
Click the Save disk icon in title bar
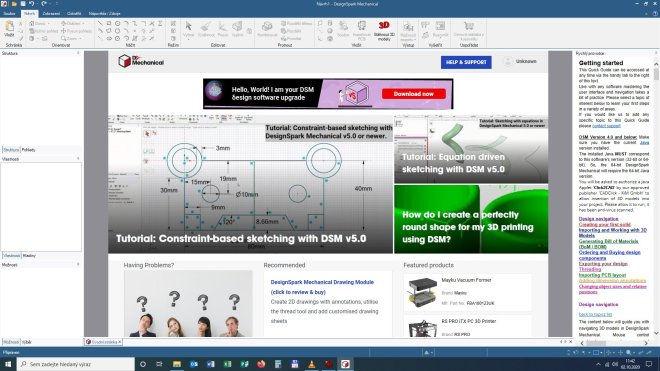coord(23,4)
